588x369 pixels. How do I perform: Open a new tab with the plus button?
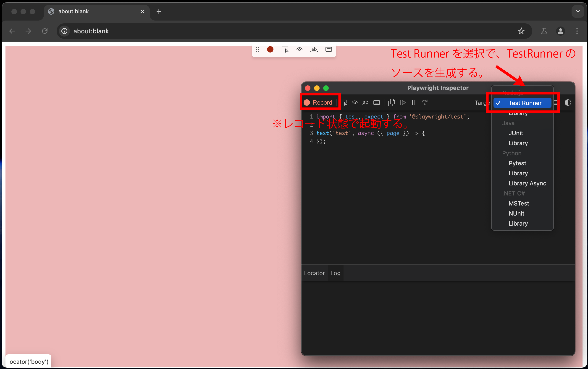[x=159, y=11]
